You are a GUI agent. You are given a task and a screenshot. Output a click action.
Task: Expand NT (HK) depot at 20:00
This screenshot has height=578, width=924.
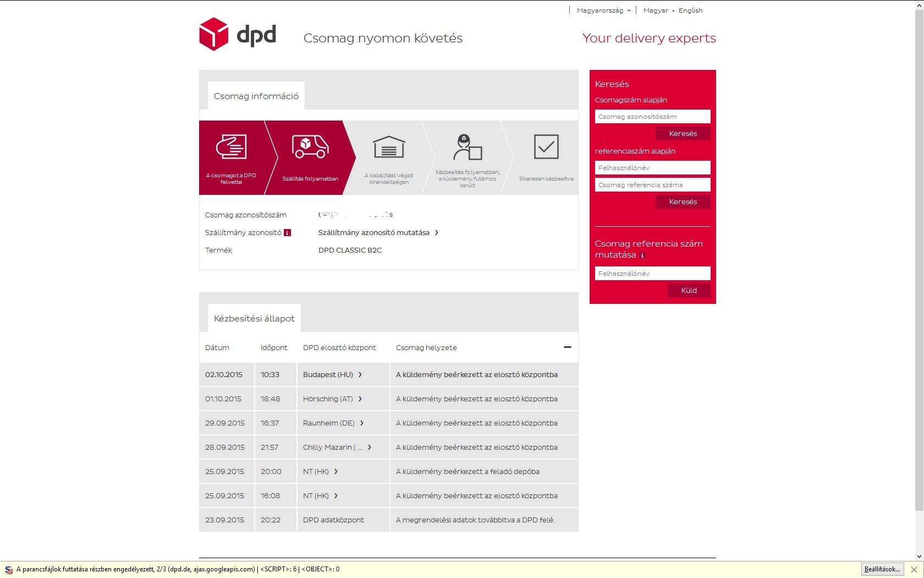[x=336, y=472]
